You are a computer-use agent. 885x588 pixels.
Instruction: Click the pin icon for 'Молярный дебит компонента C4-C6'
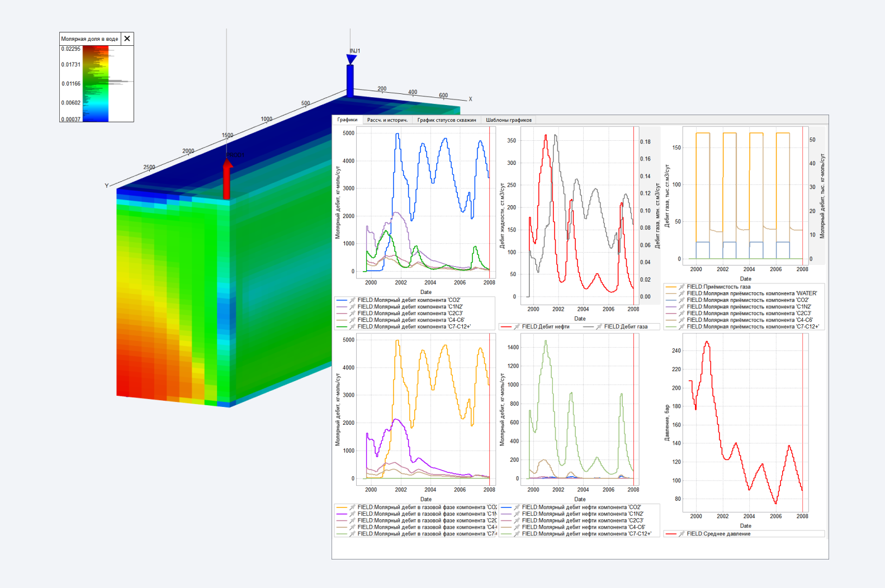[353, 320]
